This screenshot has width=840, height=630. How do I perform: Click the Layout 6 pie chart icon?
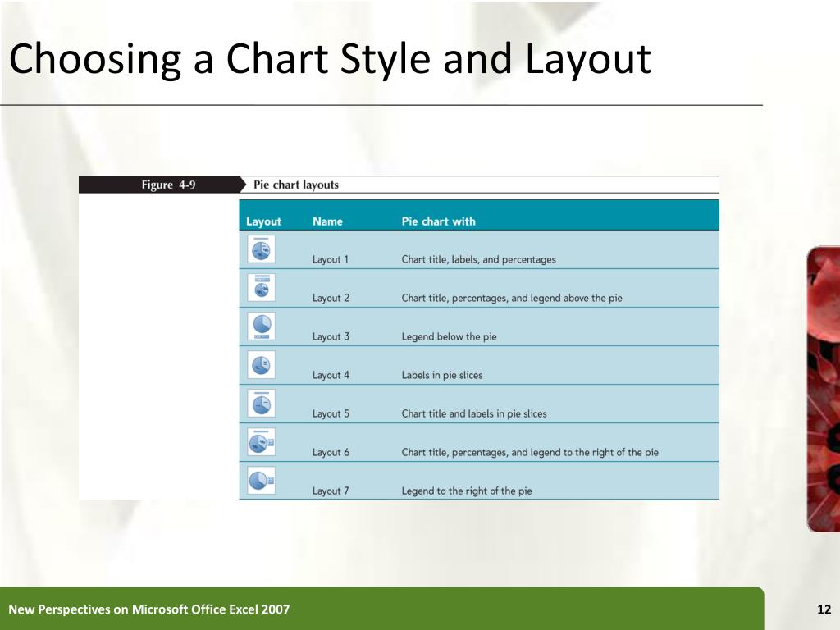(262, 442)
